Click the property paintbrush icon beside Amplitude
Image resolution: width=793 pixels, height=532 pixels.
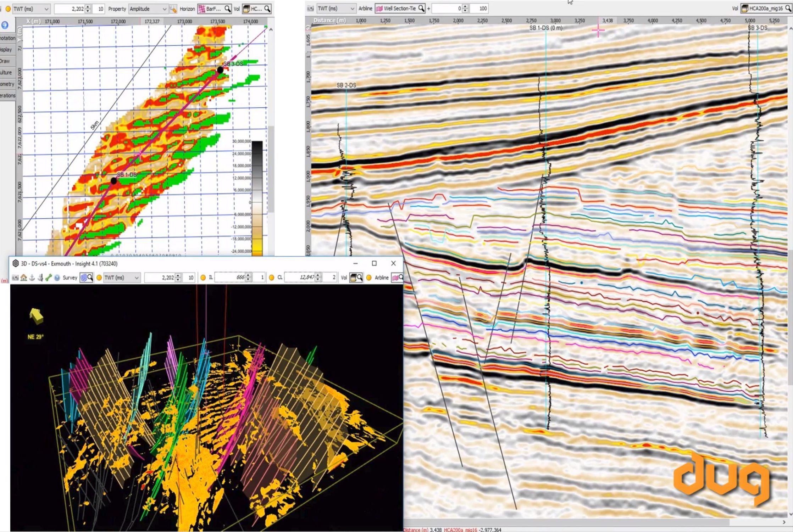[173, 9]
